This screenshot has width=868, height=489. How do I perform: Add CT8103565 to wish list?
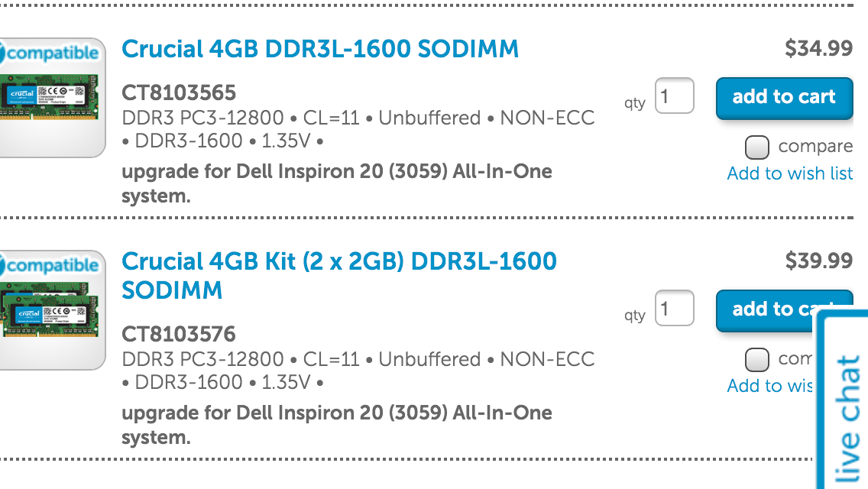[x=790, y=173]
